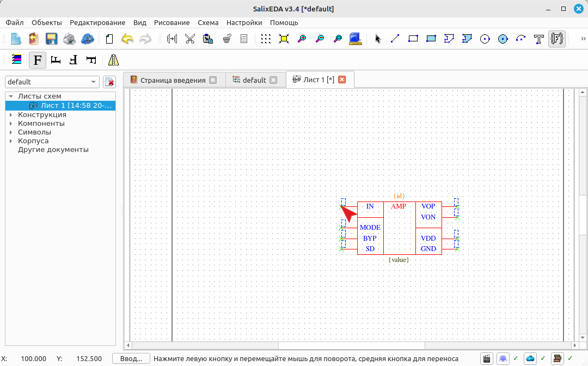The image size is (588, 366).
Task: Undo last action with yellow arrow
Action: [x=127, y=39]
